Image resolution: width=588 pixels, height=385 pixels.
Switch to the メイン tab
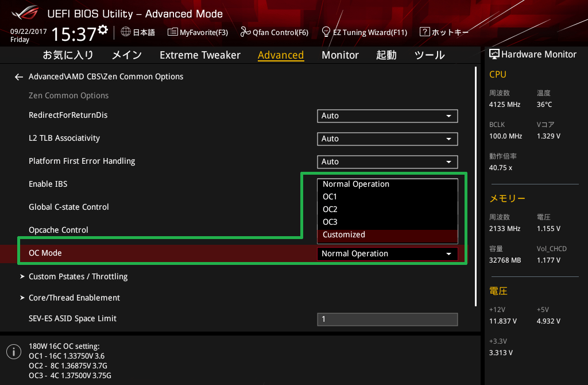(x=127, y=55)
